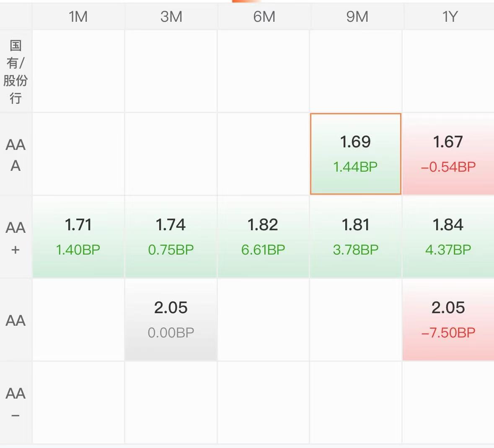The width and height of the screenshot is (494, 448).
Task: Select the 3M column header
Action: (171, 17)
